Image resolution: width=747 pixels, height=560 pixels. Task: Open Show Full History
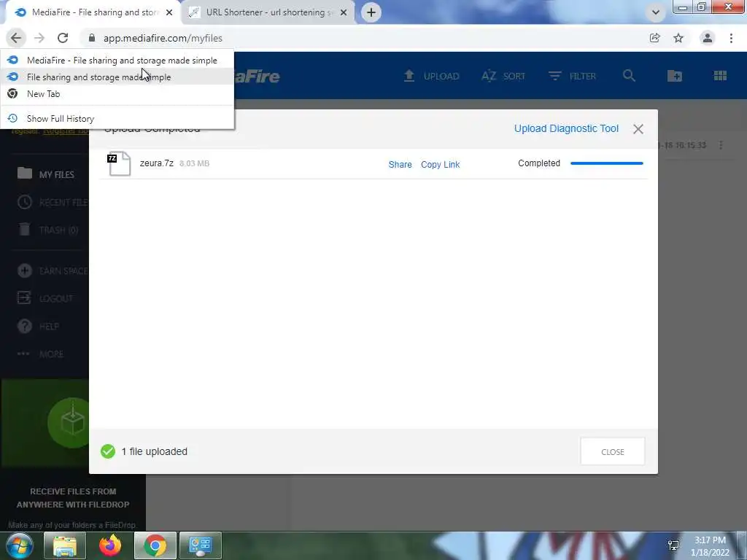pos(117,119)
